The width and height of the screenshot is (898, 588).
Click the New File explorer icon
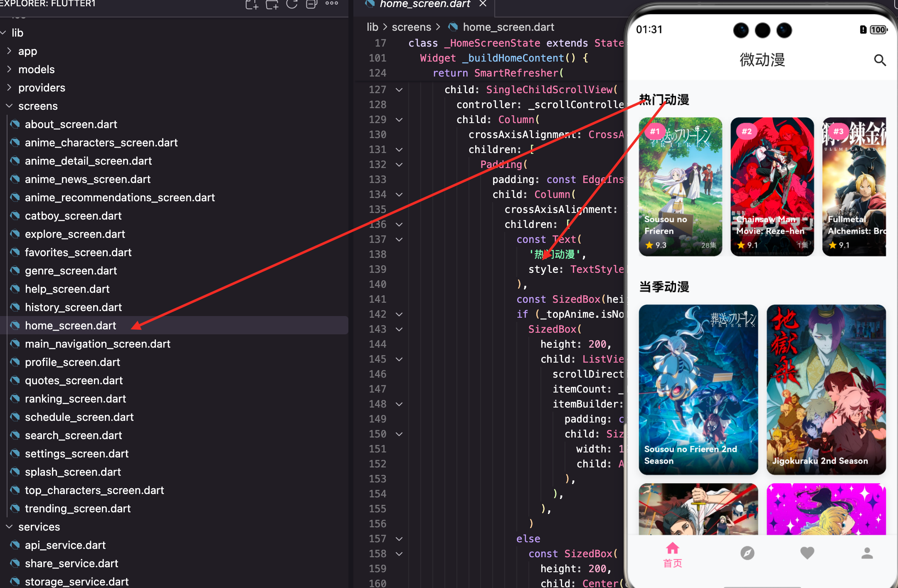(x=252, y=4)
